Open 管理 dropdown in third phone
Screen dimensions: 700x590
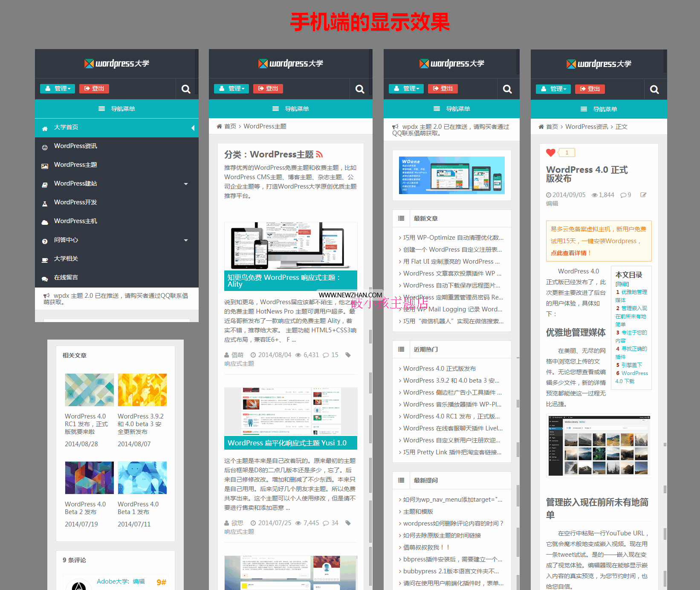[x=406, y=88]
